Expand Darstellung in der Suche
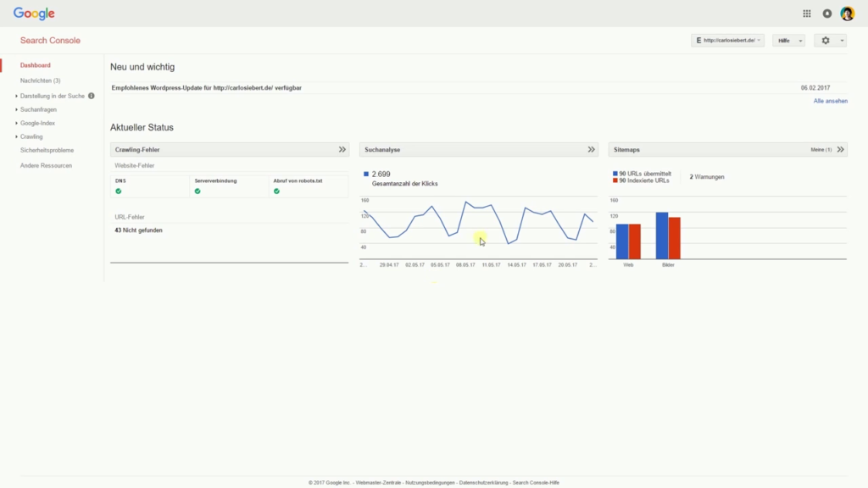Screen dimensions: 868x488 (53, 96)
